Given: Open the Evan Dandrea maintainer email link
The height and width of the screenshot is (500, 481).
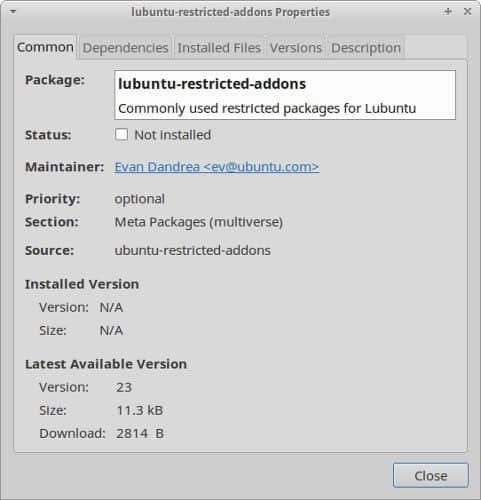Looking at the screenshot, I should (217, 167).
